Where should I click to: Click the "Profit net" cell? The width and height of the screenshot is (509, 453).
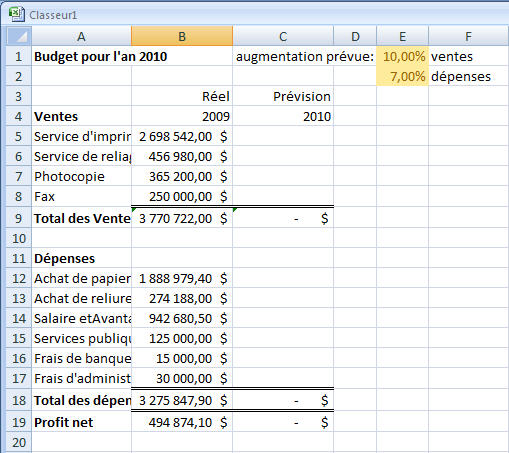82,422
